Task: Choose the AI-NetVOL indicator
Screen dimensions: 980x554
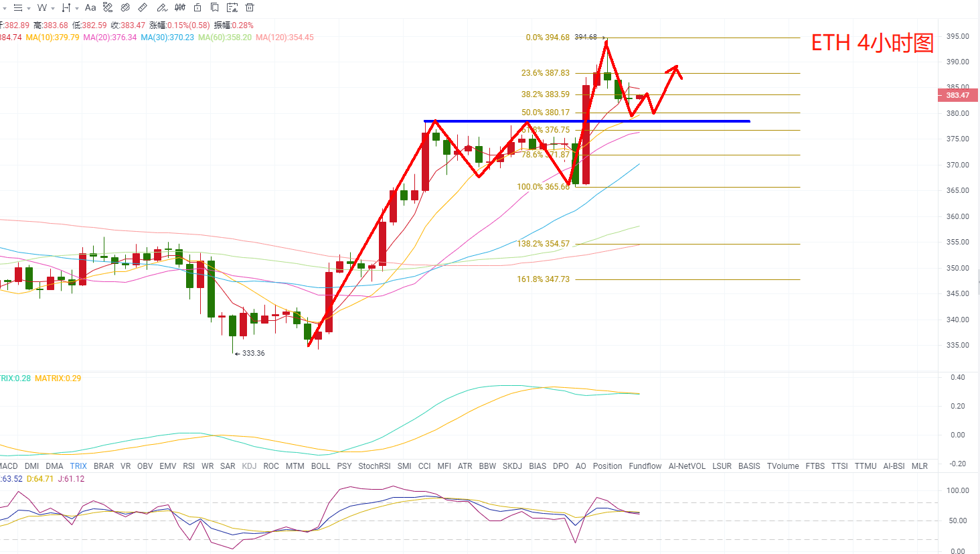Action: [687, 466]
